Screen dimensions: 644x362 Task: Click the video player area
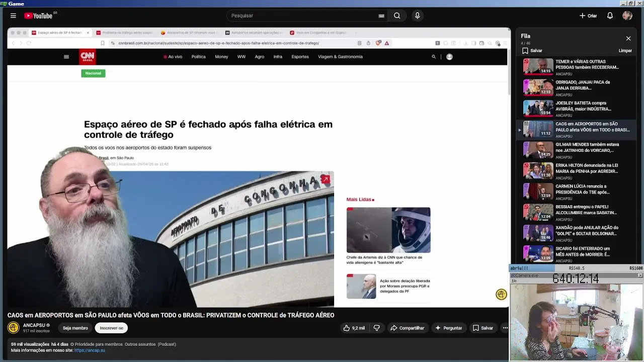click(x=259, y=167)
